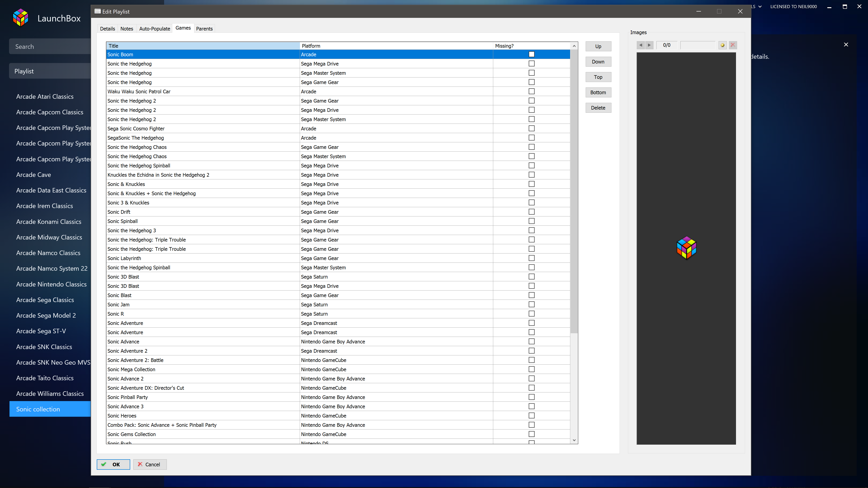868x488 pixels.
Task: Toggle Missing checkbox for Waku Waku Sonic Patrol Car
Action: tap(531, 91)
